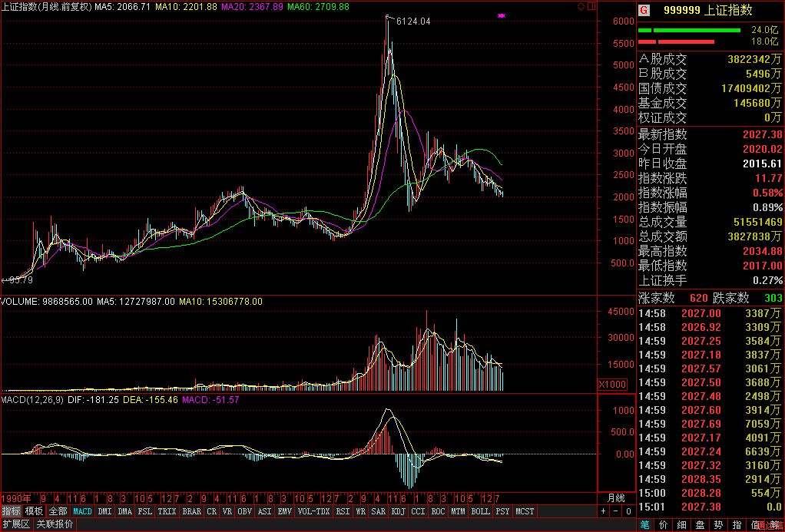This screenshot has width=785, height=532.
Task: Click the red G icon beside 999999
Action: (x=644, y=11)
